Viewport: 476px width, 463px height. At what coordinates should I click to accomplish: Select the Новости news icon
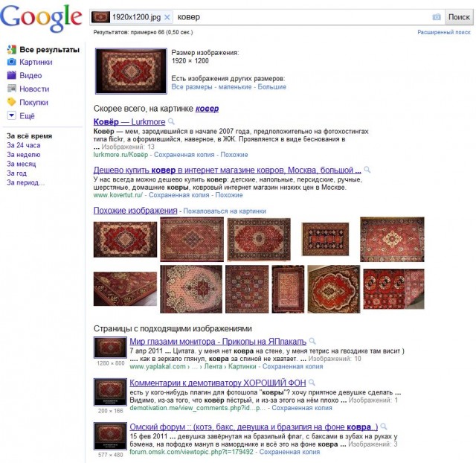point(12,89)
